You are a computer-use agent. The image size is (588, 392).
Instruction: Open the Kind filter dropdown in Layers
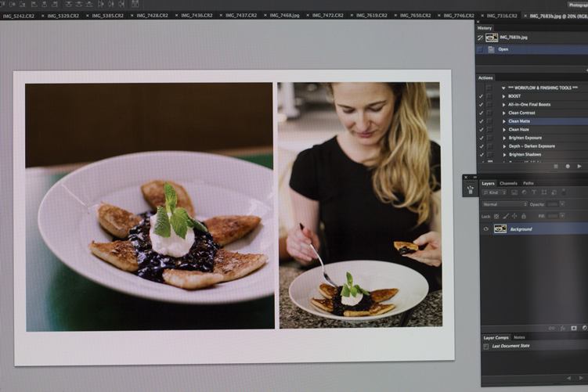tap(495, 192)
